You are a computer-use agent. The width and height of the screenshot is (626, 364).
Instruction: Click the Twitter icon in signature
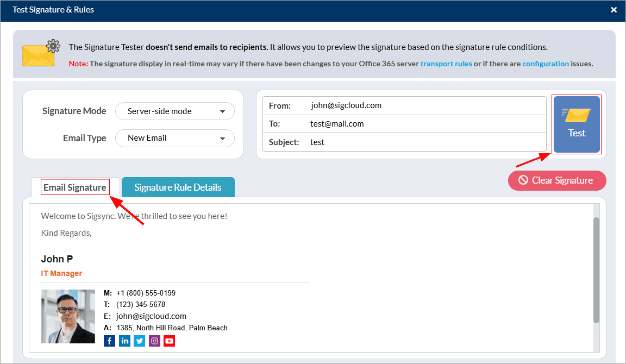coord(140,341)
